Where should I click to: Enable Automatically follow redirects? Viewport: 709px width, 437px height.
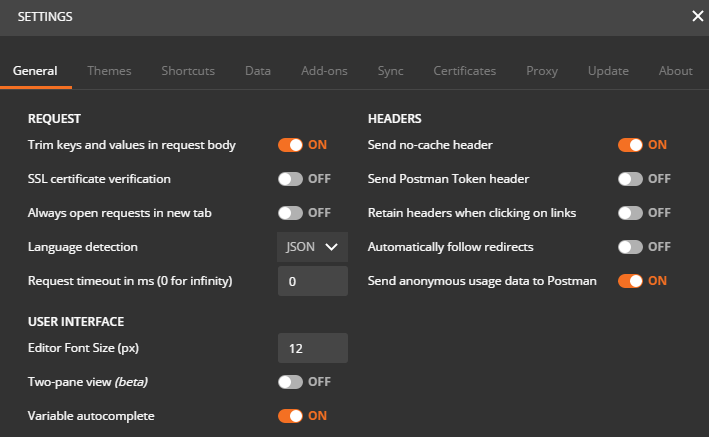click(x=630, y=247)
